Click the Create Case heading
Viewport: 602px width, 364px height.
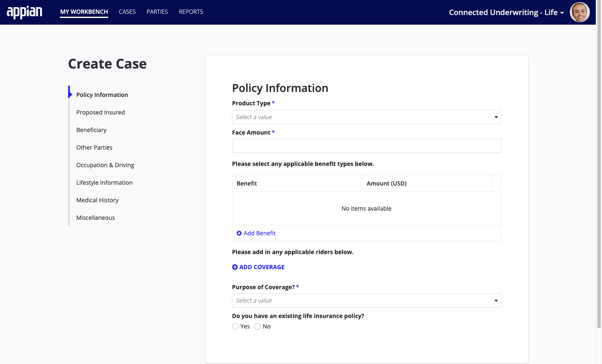107,64
